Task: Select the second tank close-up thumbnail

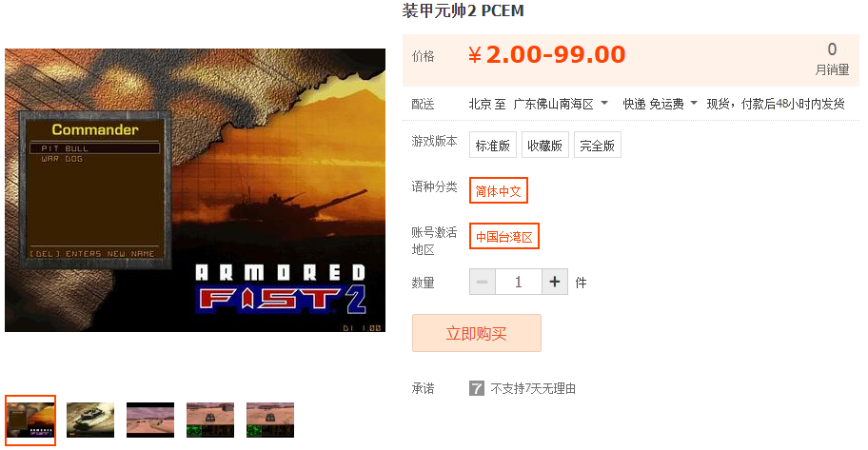Action: pos(90,420)
